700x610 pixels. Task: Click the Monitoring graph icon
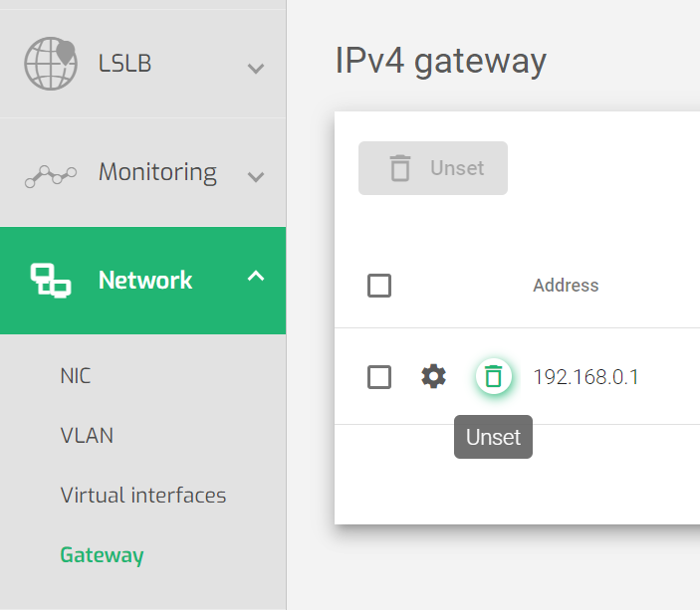[51, 176]
